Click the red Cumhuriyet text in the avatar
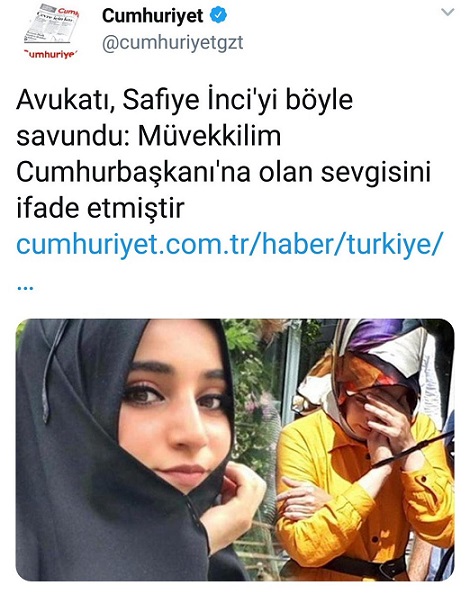Screen dimensions: 470x594 point(51,53)
